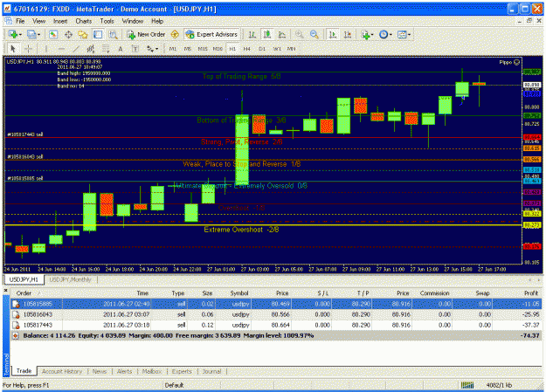Switch chart to M30 timeframe
The height and width of the screenshot is (392, 546).
(218, 49)
